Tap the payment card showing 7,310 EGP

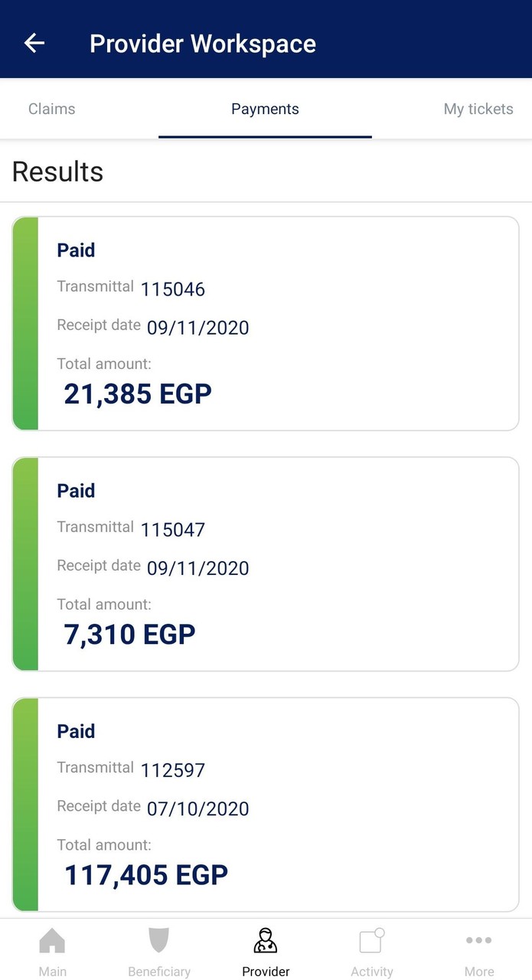click(x=265, y=563)
